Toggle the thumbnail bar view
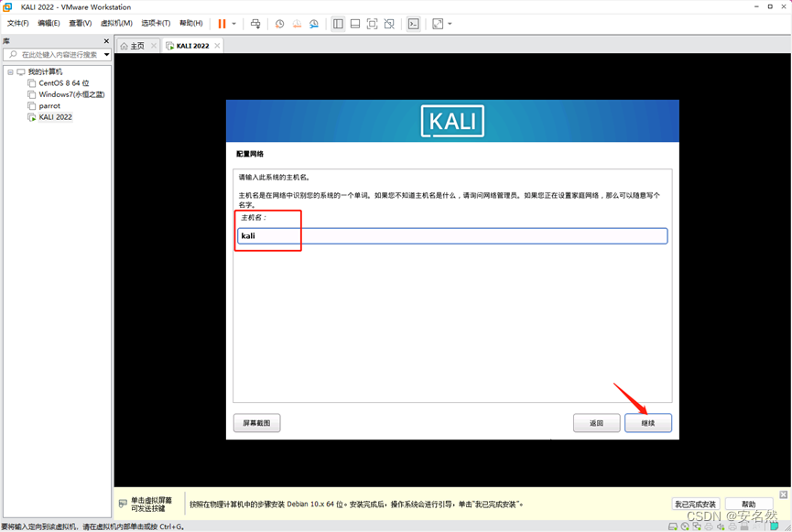This screenshot has width=792, height=532. [x=355, y=24]
